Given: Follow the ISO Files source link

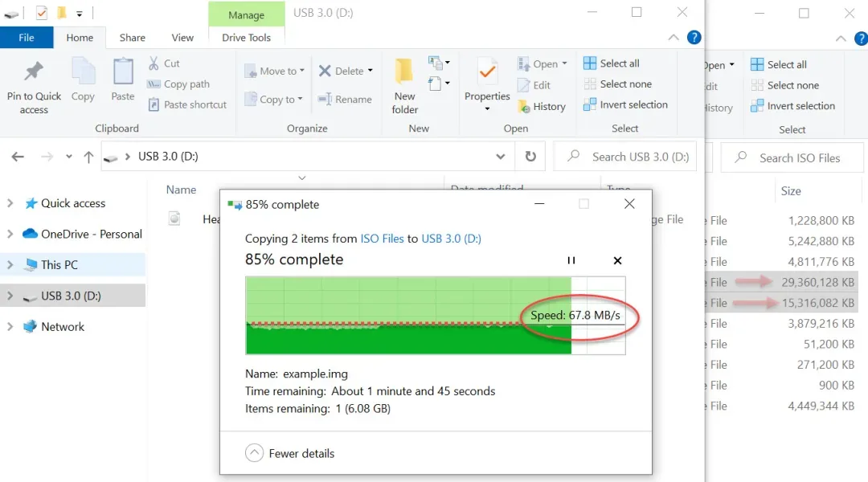Looking at the screenshot, I should coord(382,239).
